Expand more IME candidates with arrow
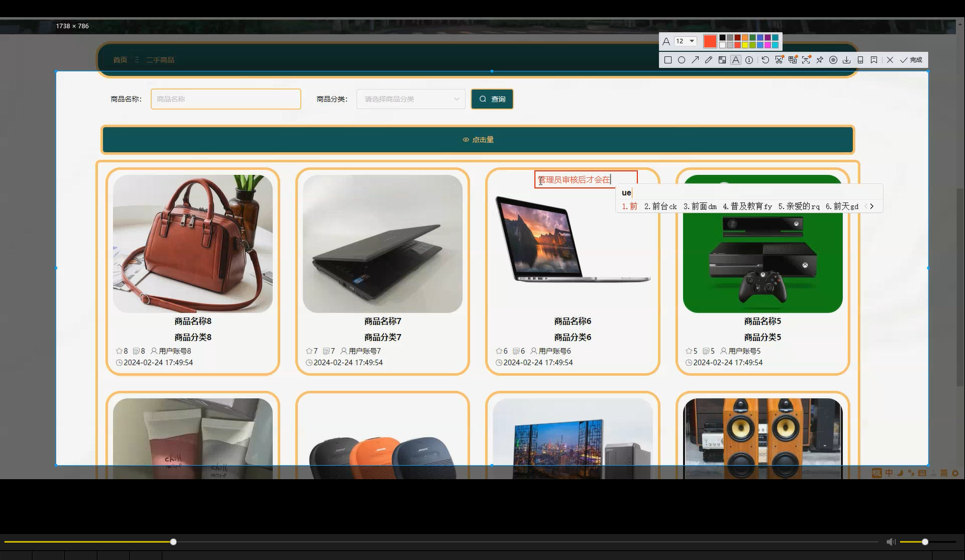The image size is (965, 560). click(x=871, y=206)
